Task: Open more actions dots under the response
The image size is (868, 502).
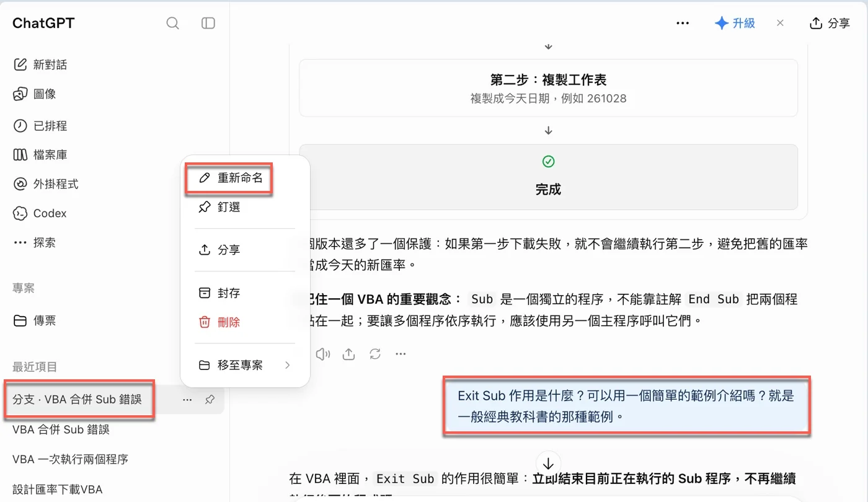Action: pos(401,354)
